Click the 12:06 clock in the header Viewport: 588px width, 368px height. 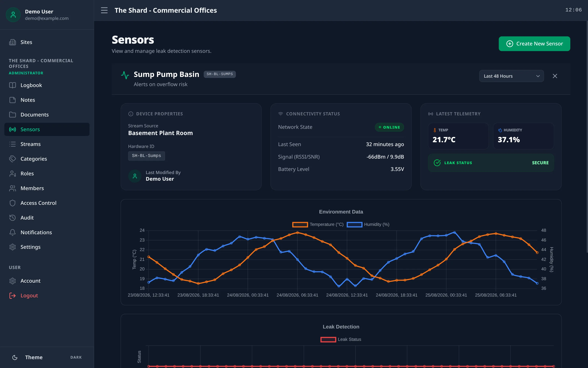coord(573,10)
